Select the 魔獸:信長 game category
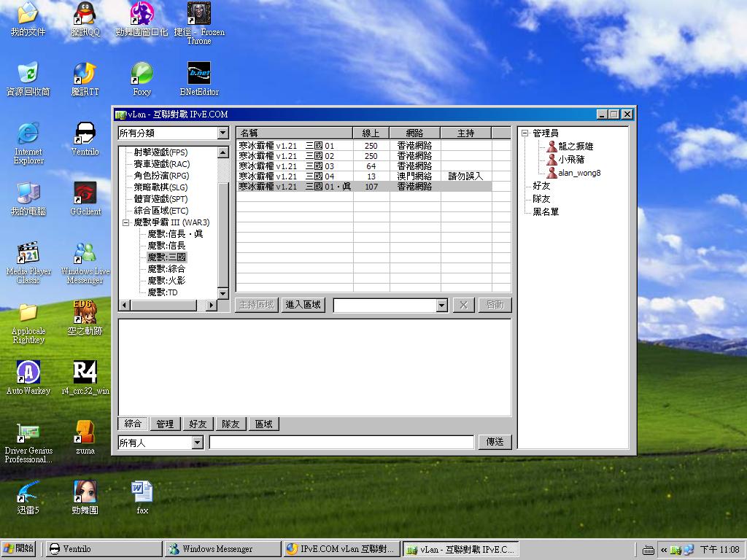 (167, 245)
